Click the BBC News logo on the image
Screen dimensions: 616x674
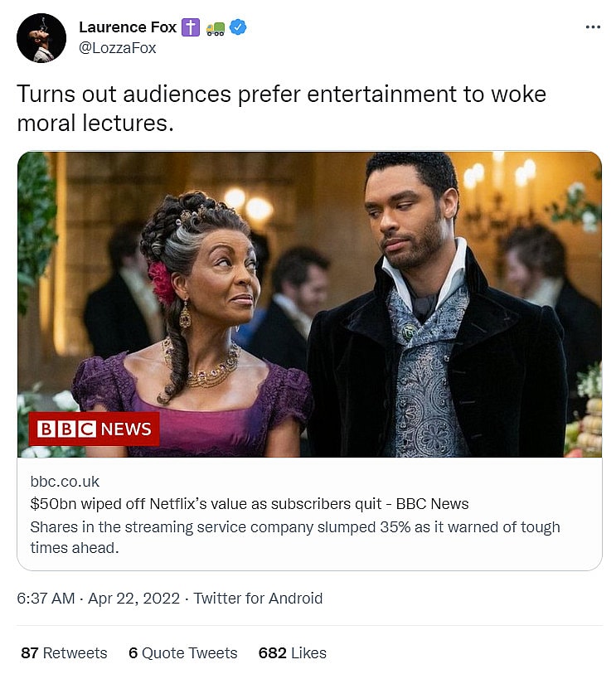click(x=95, y=429)
